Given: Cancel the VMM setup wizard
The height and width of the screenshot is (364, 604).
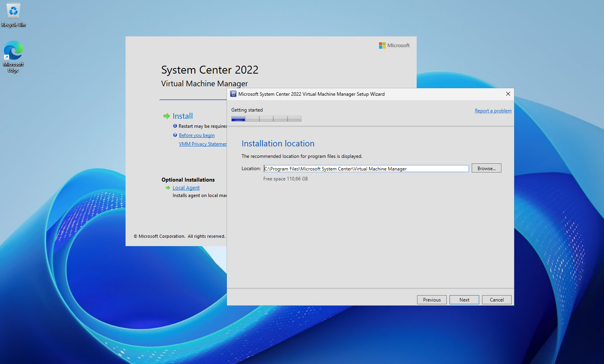Looking at the screenshot, I should point(497,300).
